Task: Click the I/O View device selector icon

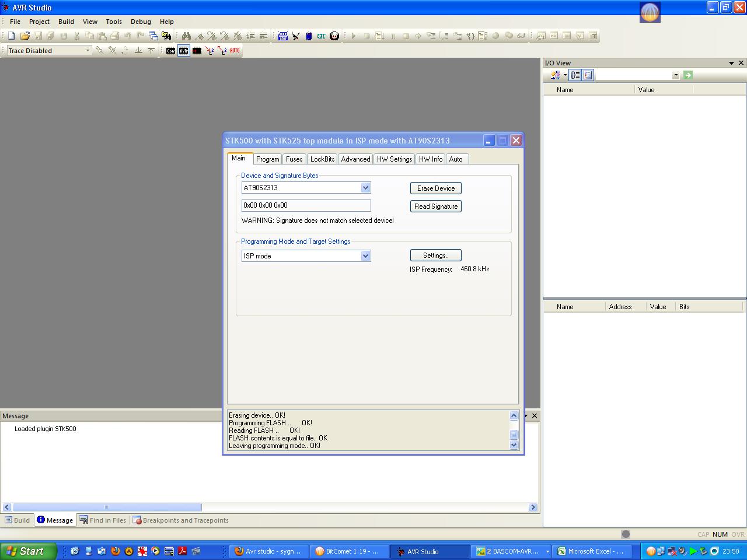Action: 556,75
